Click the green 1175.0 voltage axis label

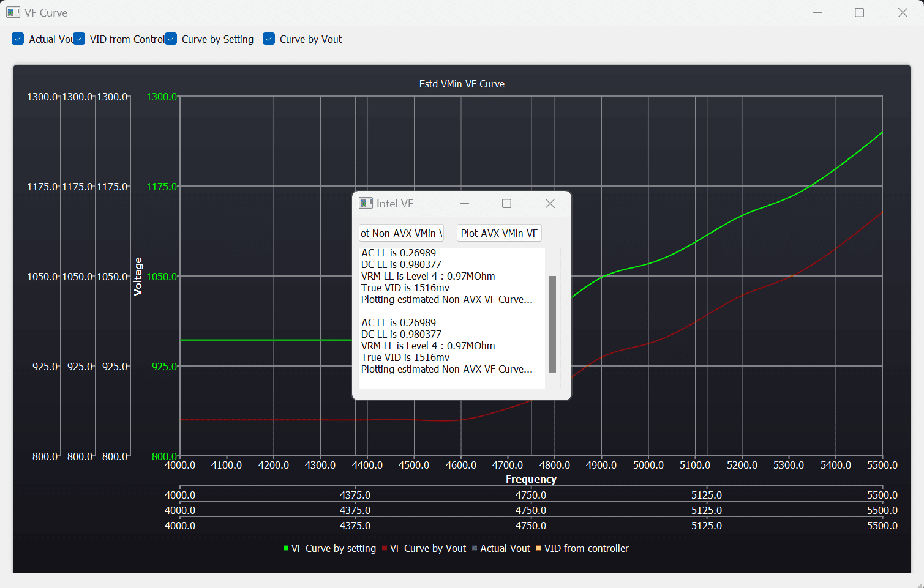click(162, 187)
